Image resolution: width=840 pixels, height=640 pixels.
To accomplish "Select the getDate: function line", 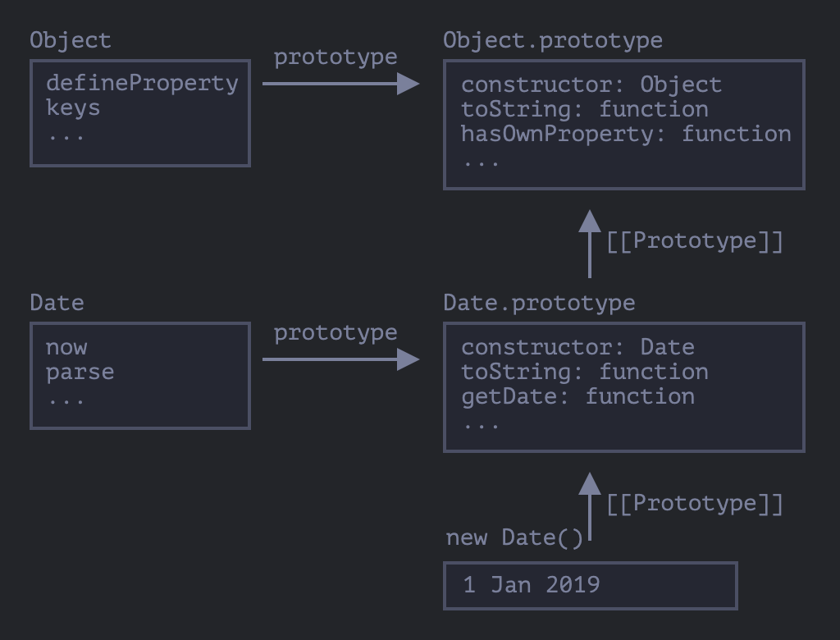I will tap(577, 396).
